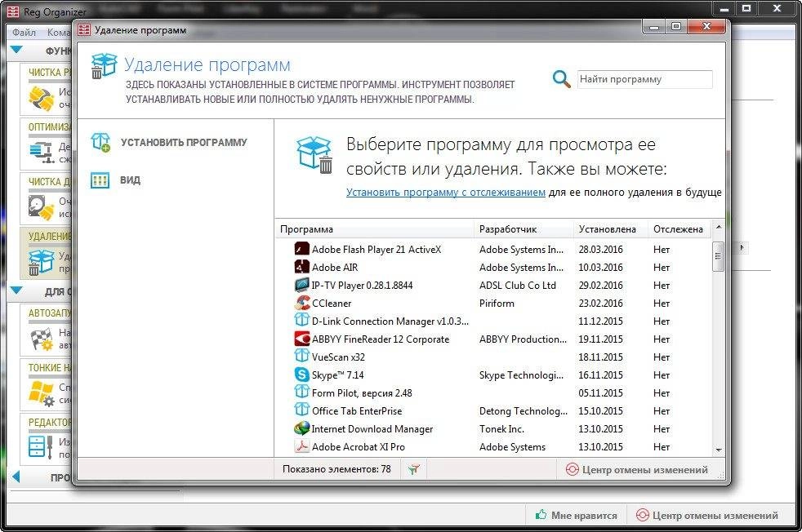802x532 pixels.
Task: Click the Adobe Flash Player 21 ActiveX icon
Action: pyautogui.click(x=302, y=249)
